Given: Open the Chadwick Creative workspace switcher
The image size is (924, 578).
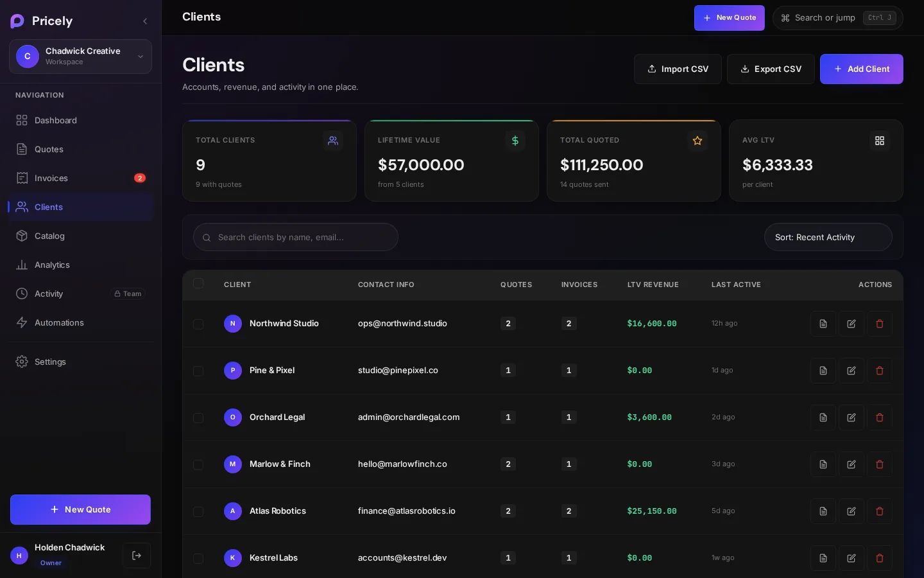Looking at the screenshot, I should click(x=80, y=57).
